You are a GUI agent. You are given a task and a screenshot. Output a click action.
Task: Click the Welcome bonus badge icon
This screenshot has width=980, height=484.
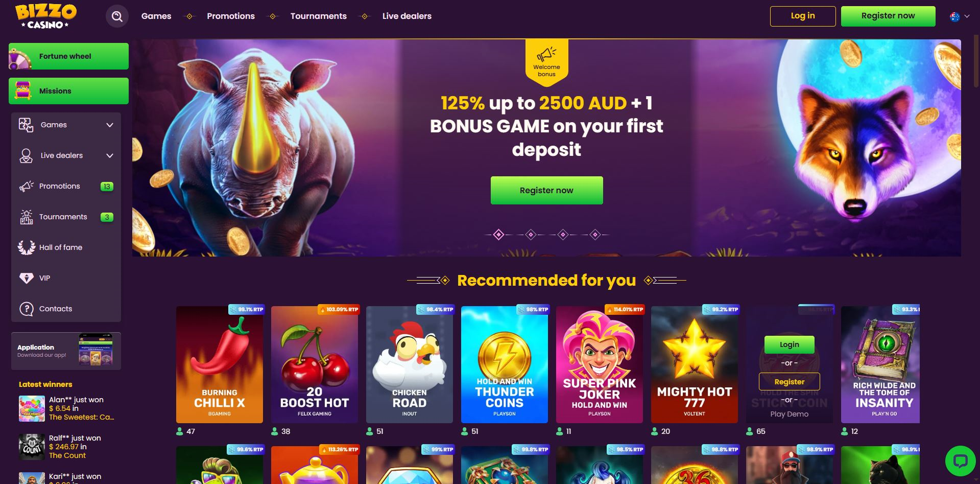point(546,61)
